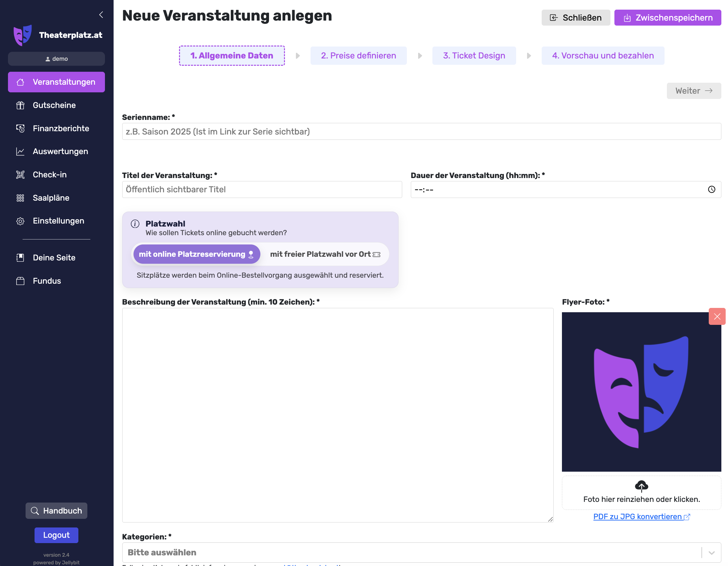Click into the Serienname input field

[421, 132]
